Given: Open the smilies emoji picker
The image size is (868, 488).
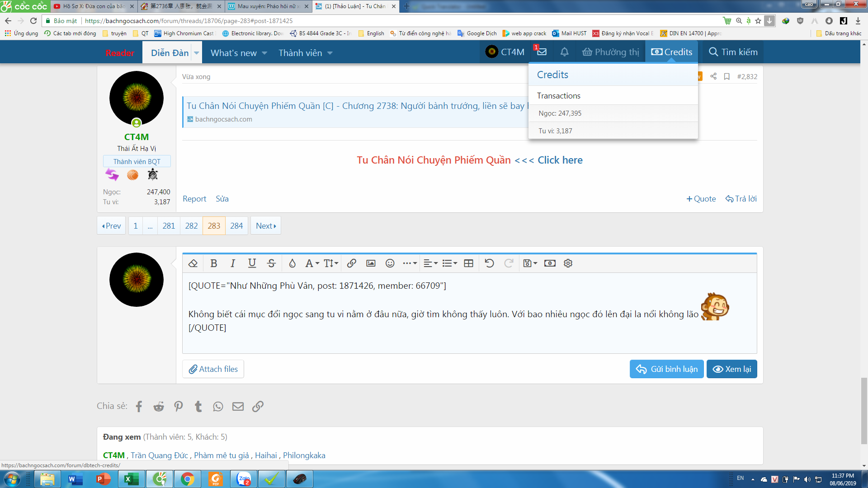Looking at the screenshot, I should [390, 263].
